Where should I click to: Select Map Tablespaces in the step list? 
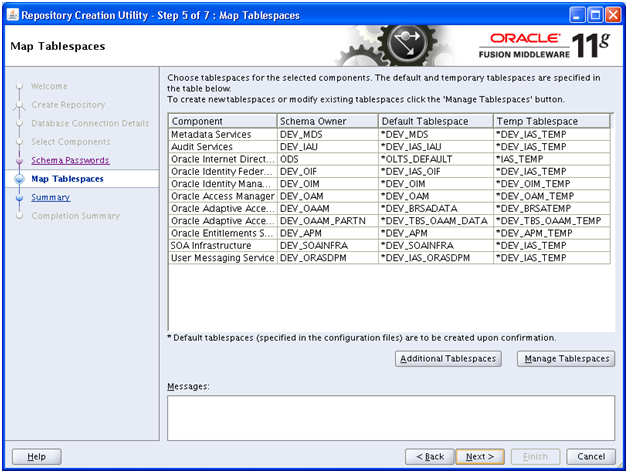coord(67,179)
